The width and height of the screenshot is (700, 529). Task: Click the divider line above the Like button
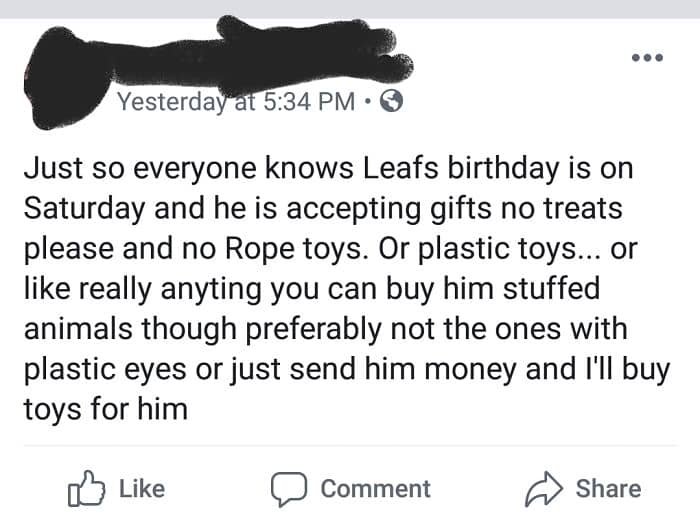pyautogui.click(x=350, y=446)
